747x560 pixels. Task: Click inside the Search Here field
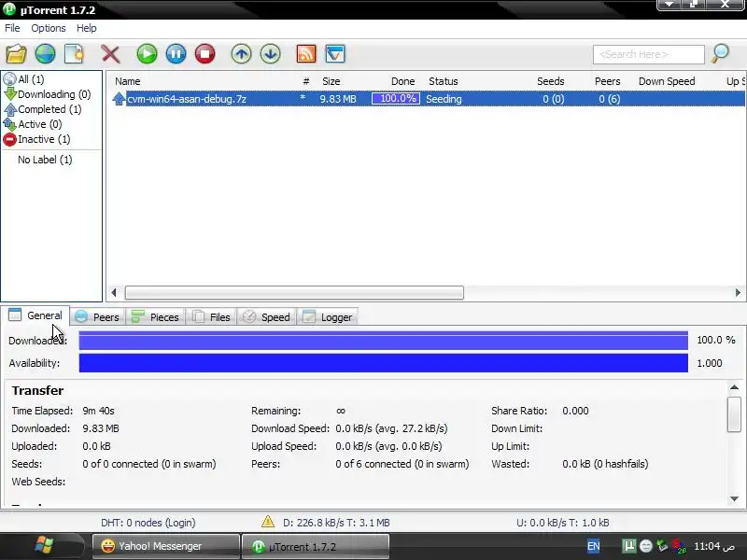tap(648, 54)
